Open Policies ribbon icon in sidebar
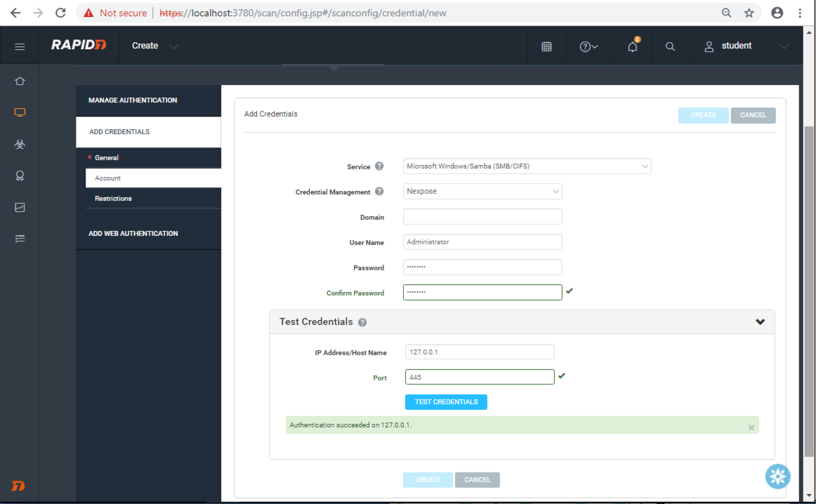Viewport: 816px width, 504px height. (20, 175)
